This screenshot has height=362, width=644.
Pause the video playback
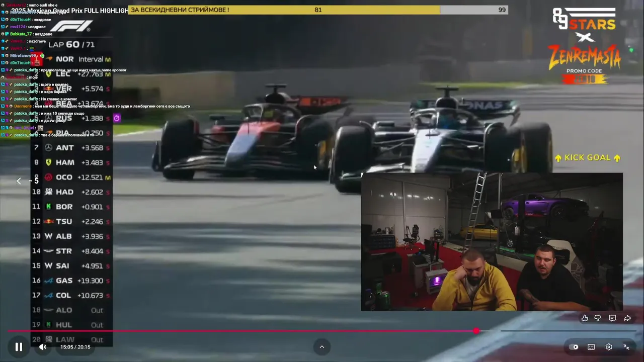19,347
